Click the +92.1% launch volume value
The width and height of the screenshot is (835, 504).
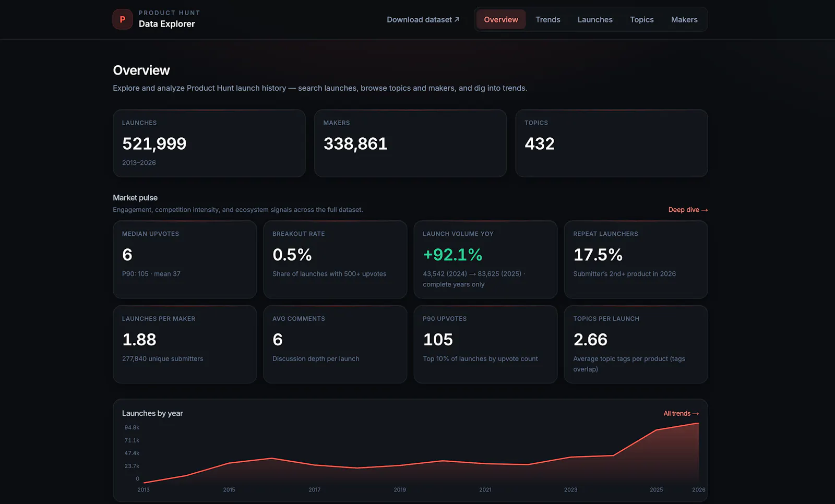tap(452, 255)
